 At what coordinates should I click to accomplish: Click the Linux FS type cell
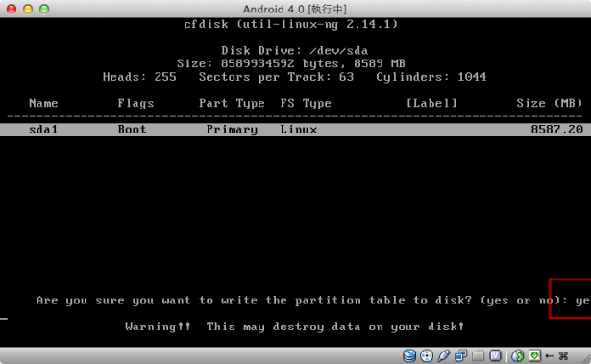299,130
